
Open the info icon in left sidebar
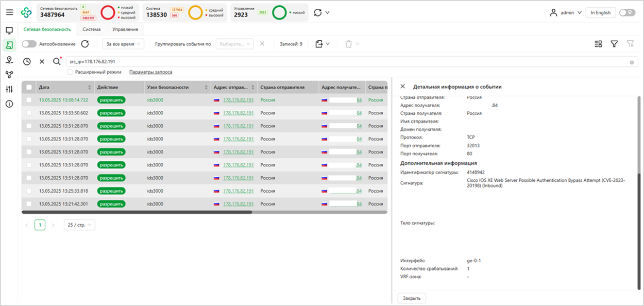coord(9,104)
